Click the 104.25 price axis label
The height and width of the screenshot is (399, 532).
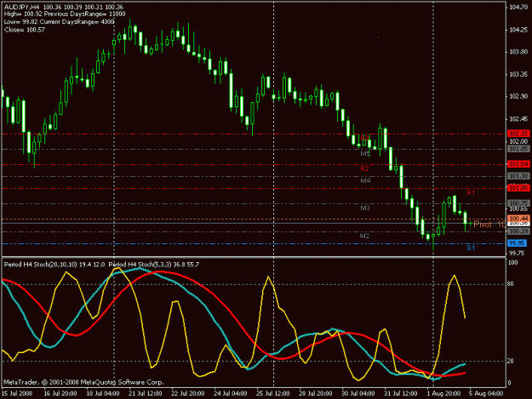(518, 30)
